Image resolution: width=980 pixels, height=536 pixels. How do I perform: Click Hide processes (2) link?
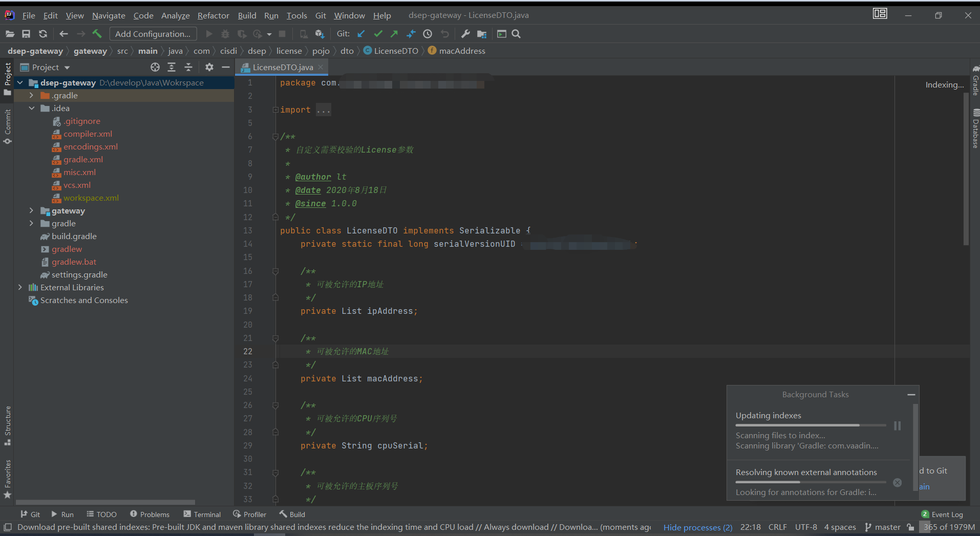698,527
